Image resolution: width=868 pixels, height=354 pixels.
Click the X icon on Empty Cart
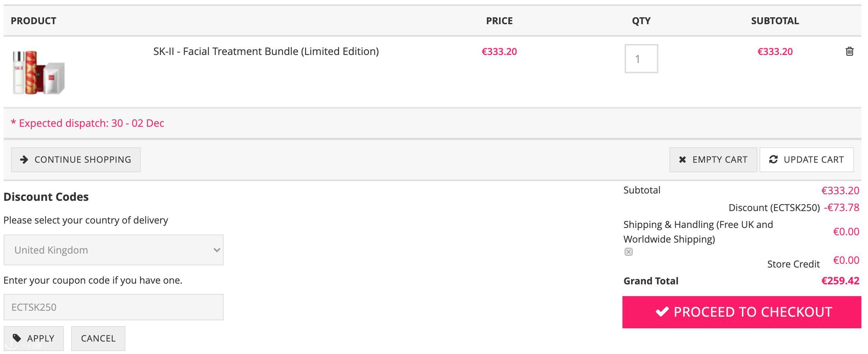tap(682, 159)
